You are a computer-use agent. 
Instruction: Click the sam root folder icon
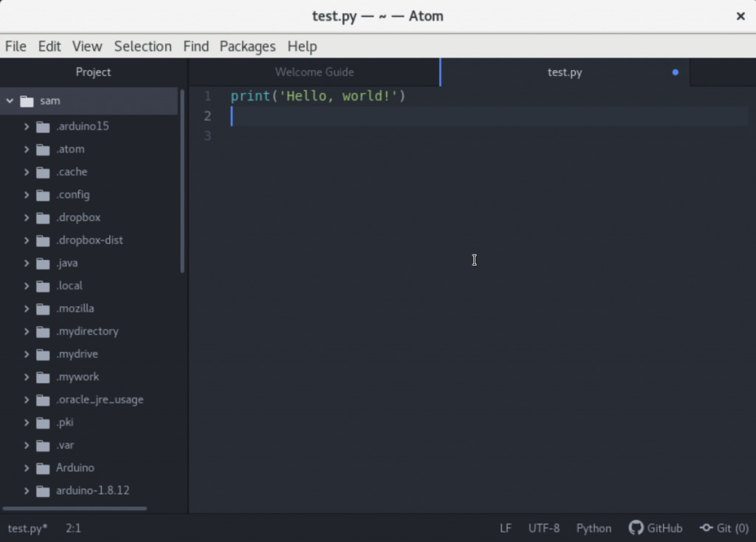[27, 101]
